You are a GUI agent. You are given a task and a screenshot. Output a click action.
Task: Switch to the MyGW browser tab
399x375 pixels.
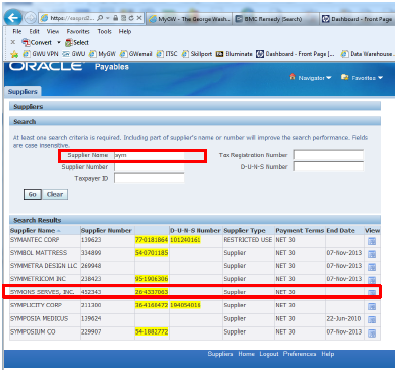click(x=190, y=19)
